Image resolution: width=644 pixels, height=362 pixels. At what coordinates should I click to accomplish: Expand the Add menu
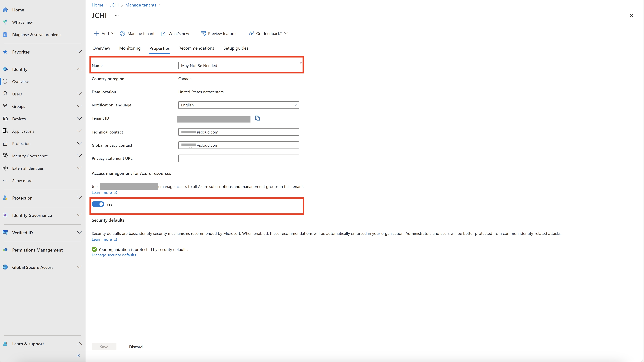tap(104, 33)
